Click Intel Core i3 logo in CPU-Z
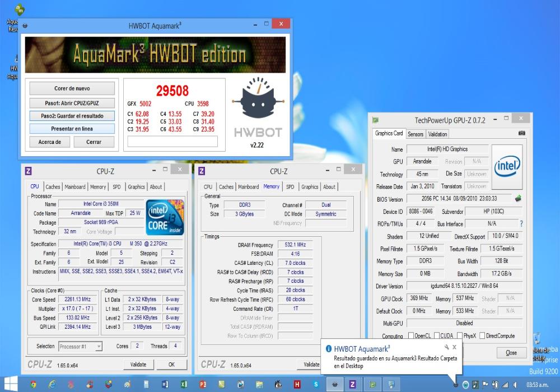 coord(165,217)
